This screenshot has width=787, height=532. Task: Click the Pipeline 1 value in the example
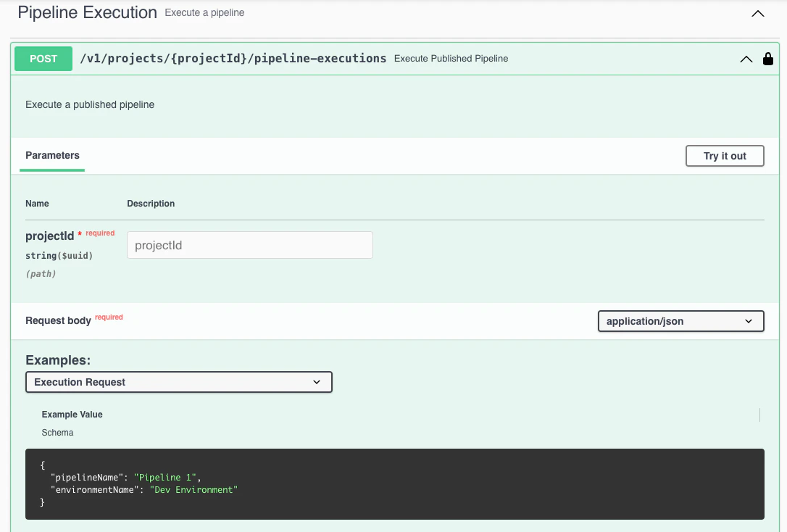[165, 477]
